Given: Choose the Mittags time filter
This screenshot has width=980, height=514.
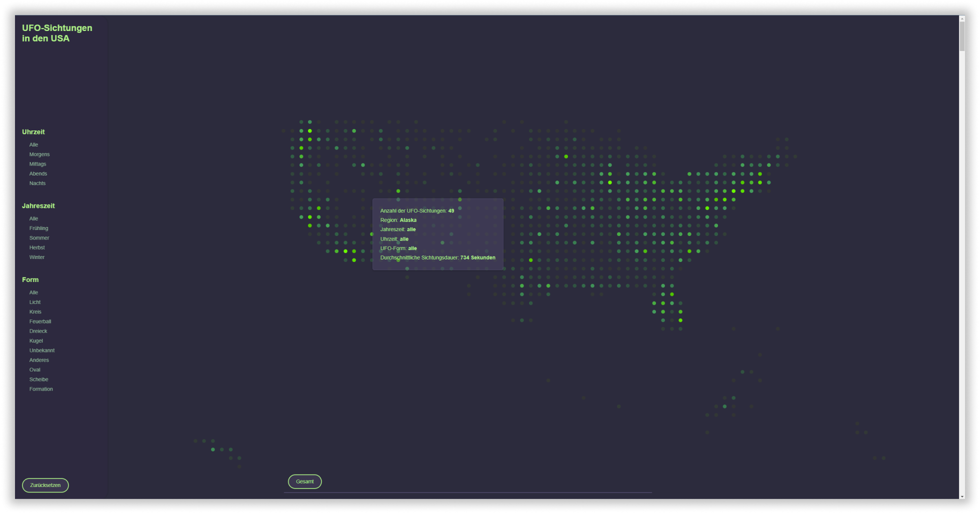Looking at the screenshot, I should pos(37,164).
